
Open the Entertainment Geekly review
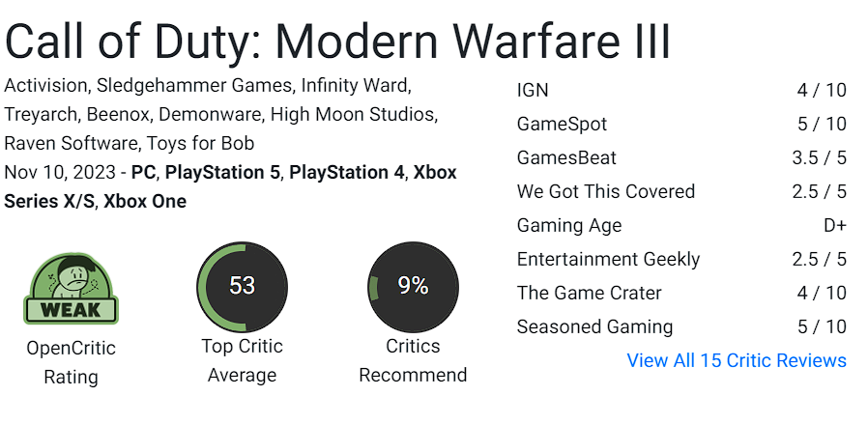(608, 259)
